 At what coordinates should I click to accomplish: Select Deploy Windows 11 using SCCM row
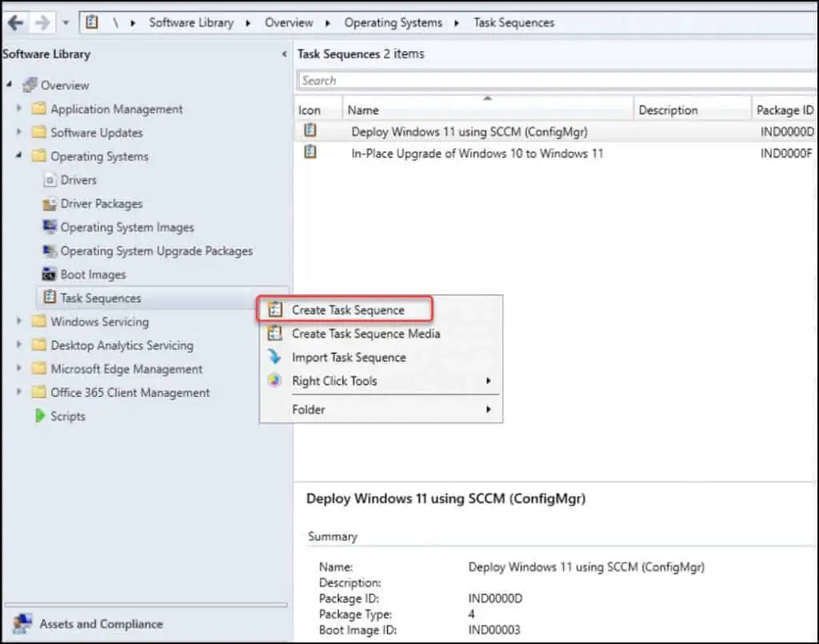point(556,132)
